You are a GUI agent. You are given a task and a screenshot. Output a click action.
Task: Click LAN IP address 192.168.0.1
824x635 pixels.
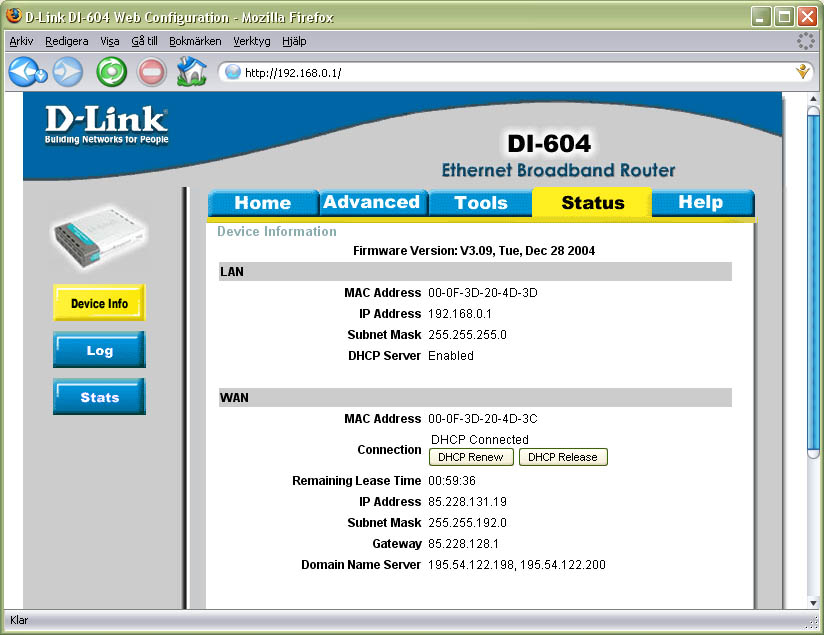460,314
